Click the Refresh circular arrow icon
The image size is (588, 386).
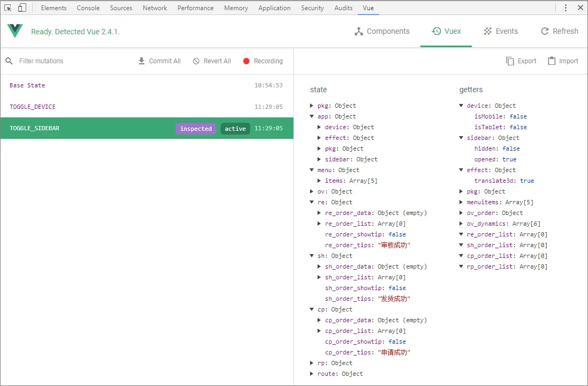[x=545, y=31]
